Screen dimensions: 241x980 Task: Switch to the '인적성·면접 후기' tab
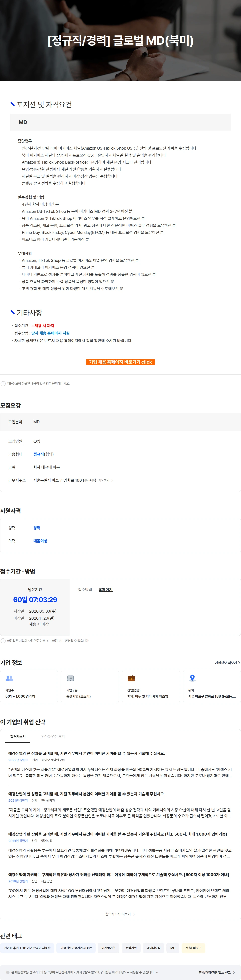[53, 737]
